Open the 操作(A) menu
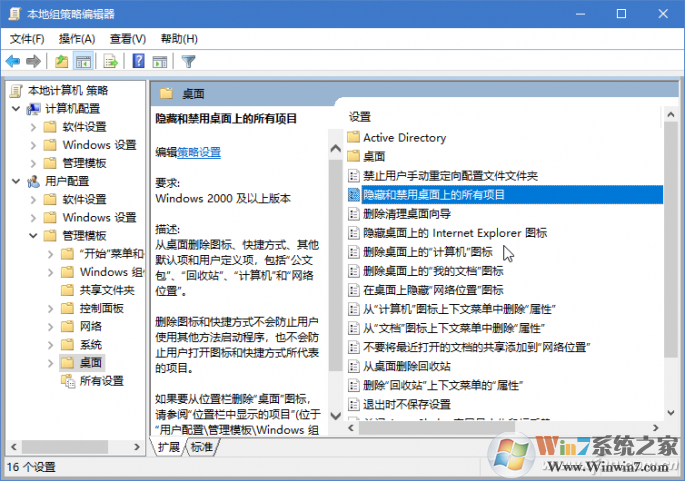Screen dimensions: 685x481 coord(77,39)
